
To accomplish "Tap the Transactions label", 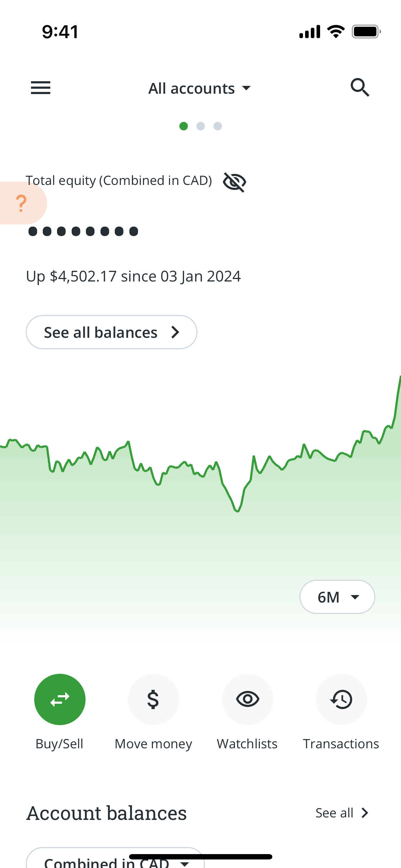I will (x=341, y=744).
